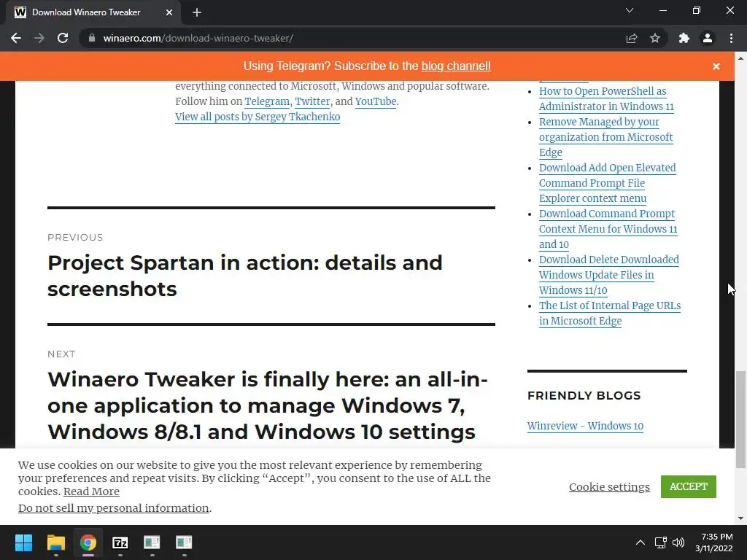This screenshot has height=560, width=747.
Task: Show hidden system tray icons
Action: pos(640,542)
